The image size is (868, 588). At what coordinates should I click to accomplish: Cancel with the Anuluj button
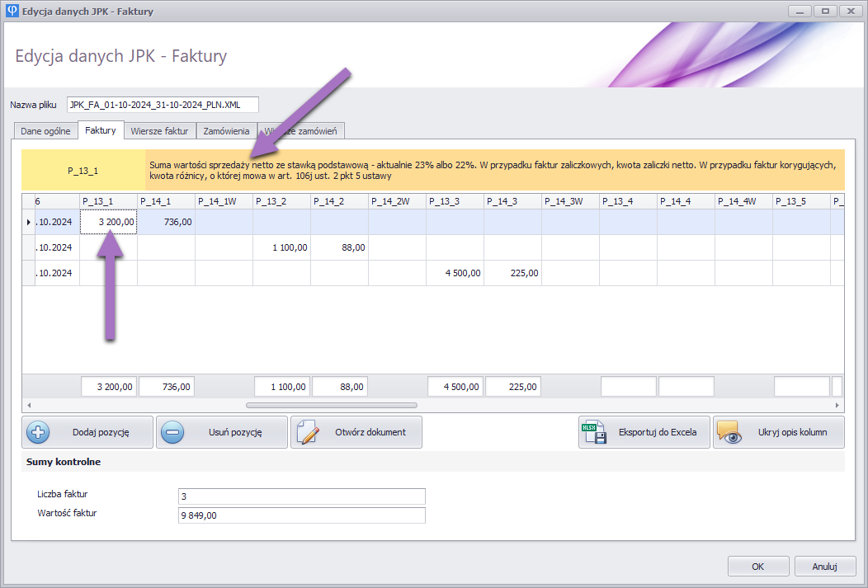click(x=824, y=567)
